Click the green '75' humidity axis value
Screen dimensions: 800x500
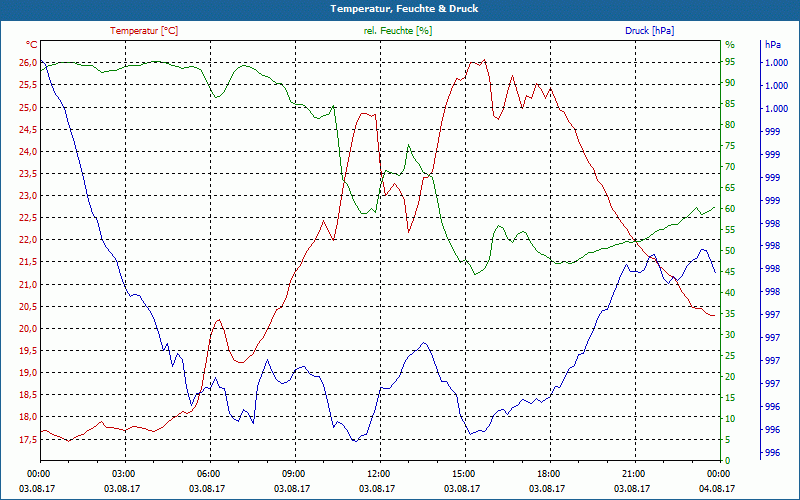[731, 146]
